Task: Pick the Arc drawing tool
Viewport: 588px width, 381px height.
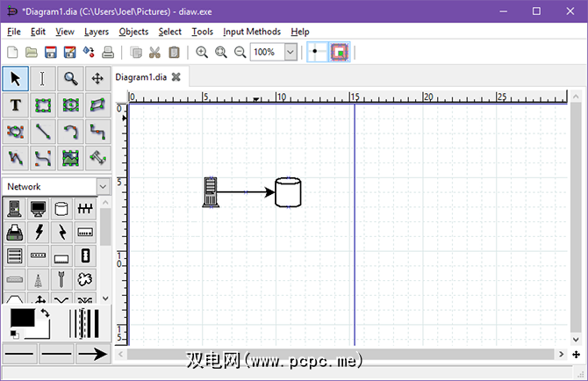Action: [x=70, y=132]
